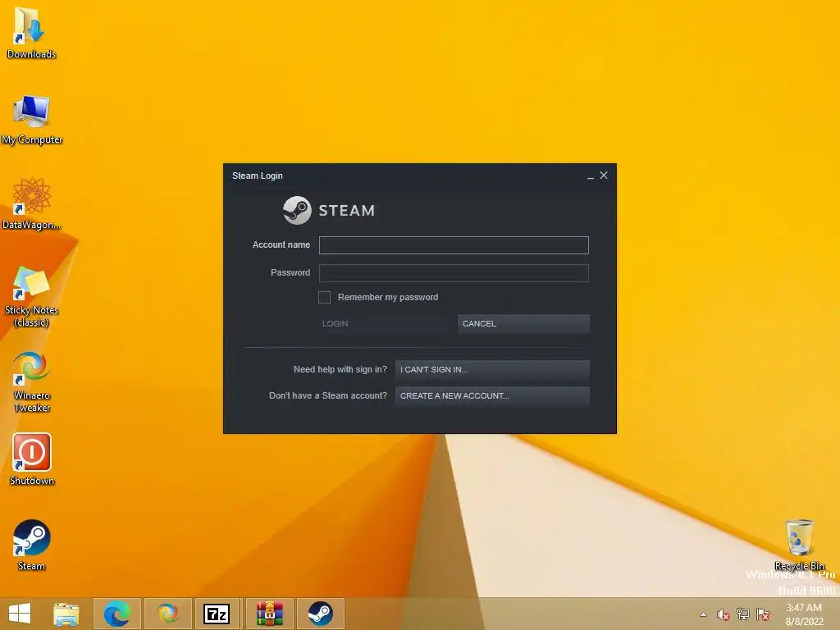The height and width of the screenshot is (630, 840).
Task: Select the Winaero Tweaker desktop shortcut
Action: pos(32,381)
